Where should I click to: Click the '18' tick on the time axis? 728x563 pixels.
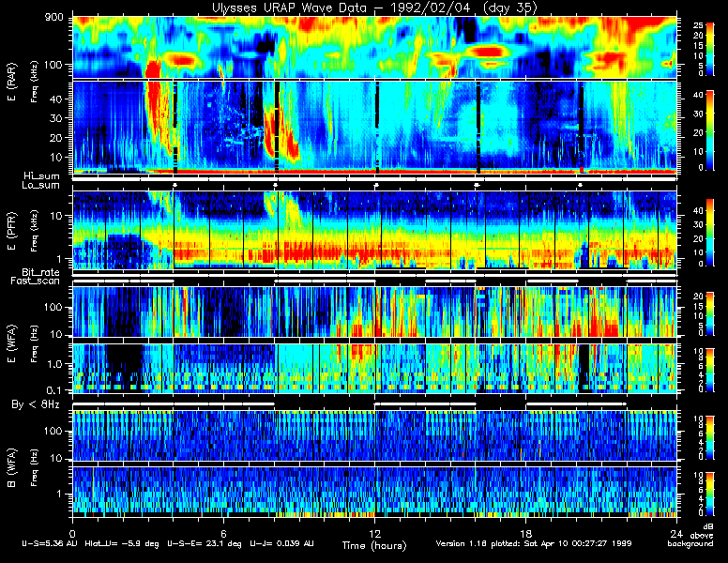pyautogui.click(x=525, y=533)
